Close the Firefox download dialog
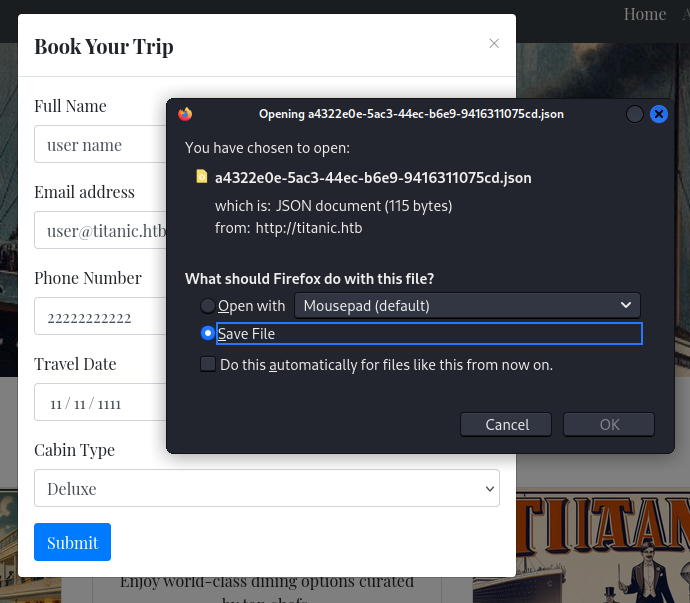Viewport: 690px width, 603px height. pyautogui.click(x=659, y=114)
